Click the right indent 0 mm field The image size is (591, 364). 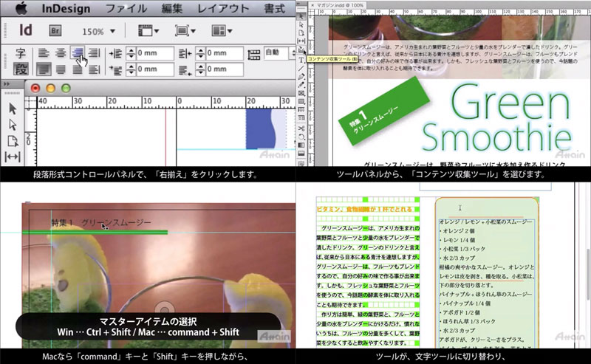coord(225,53)
